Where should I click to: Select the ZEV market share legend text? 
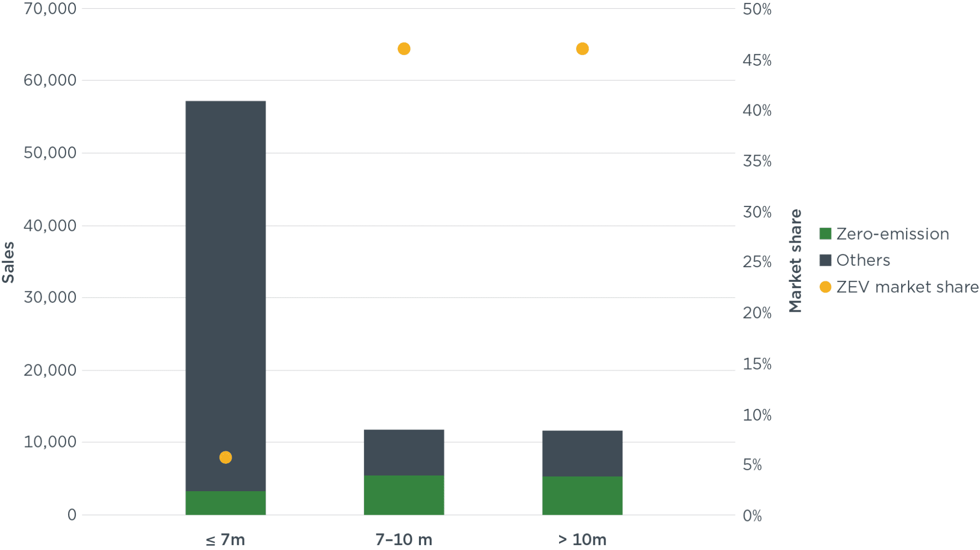coord(907,287)
